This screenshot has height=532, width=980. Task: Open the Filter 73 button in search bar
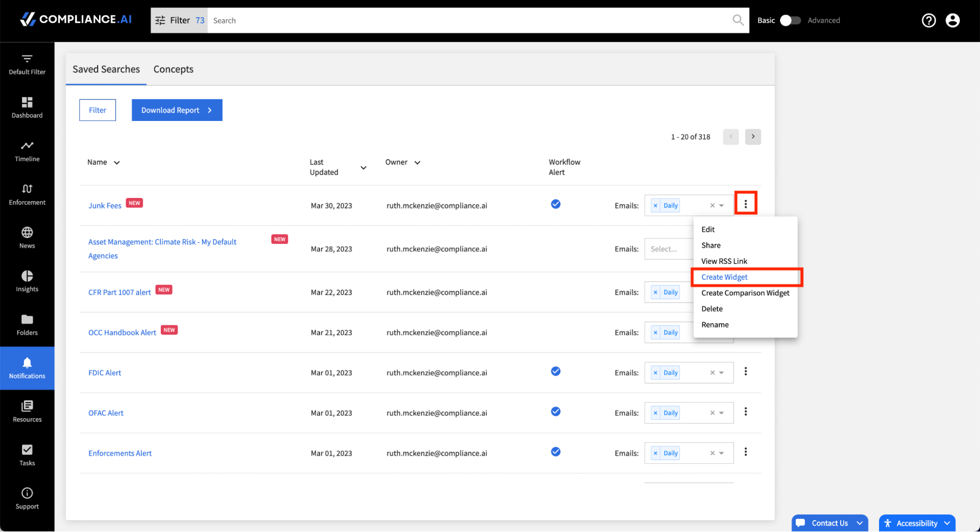coord(179,20)
